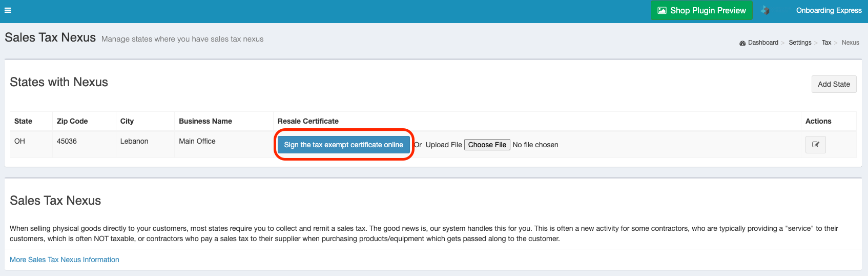Click the logo icon beside Onboarding Express
This screenshot has width=868, height=276.
(765, 10)
